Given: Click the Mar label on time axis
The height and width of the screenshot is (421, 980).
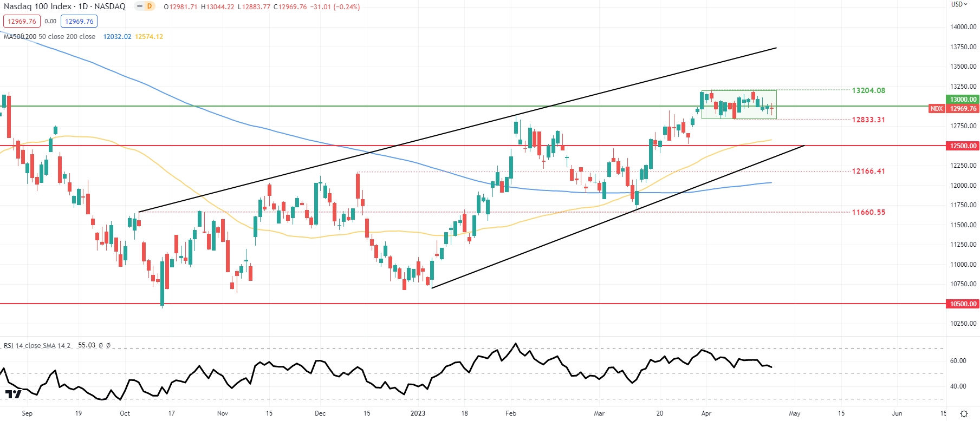Looking at the screenshot, I should point(599,413).
